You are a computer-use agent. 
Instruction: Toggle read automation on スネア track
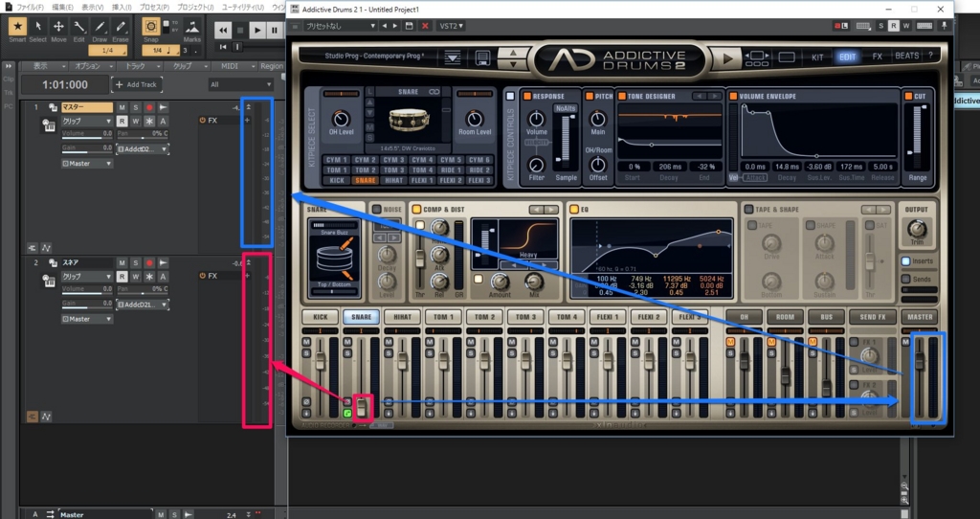pyautogui.click(x=122, y=277)
